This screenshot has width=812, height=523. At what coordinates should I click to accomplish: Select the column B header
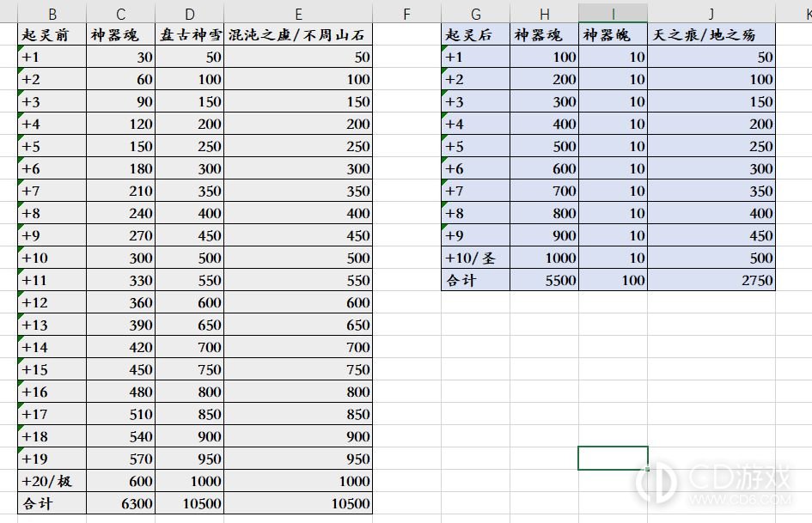click(52, 14)
